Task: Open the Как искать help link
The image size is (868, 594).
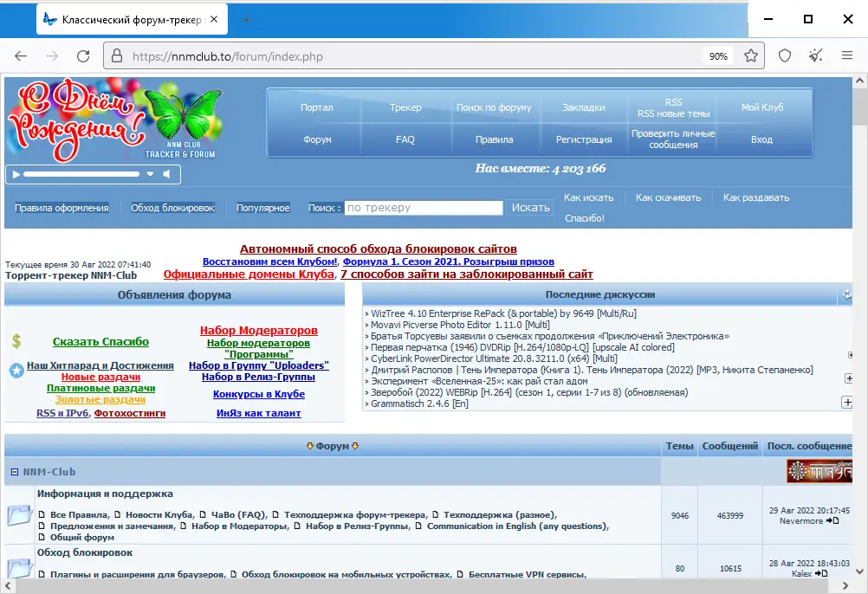Action: pos(588,197)
